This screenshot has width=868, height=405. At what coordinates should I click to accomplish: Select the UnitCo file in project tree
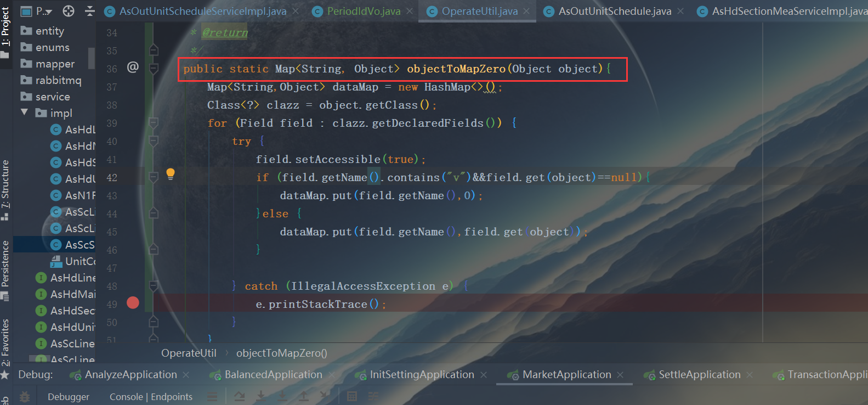click(73, 261)
